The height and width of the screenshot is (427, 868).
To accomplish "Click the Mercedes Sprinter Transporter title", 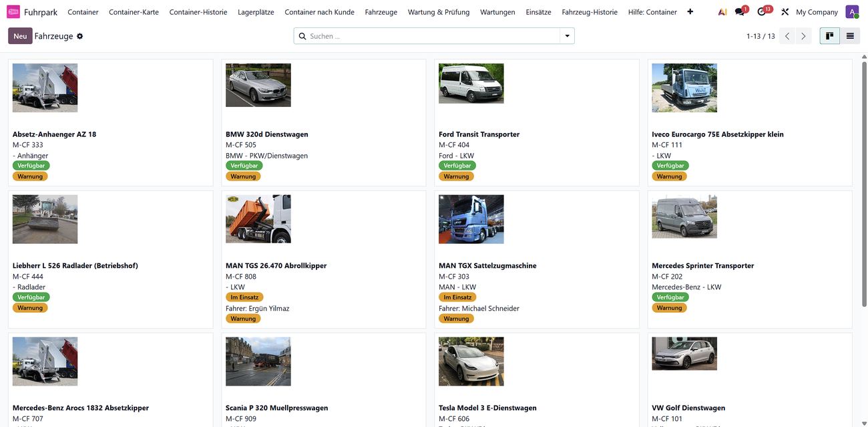I will pyautogui.click(x=703, y=266).
